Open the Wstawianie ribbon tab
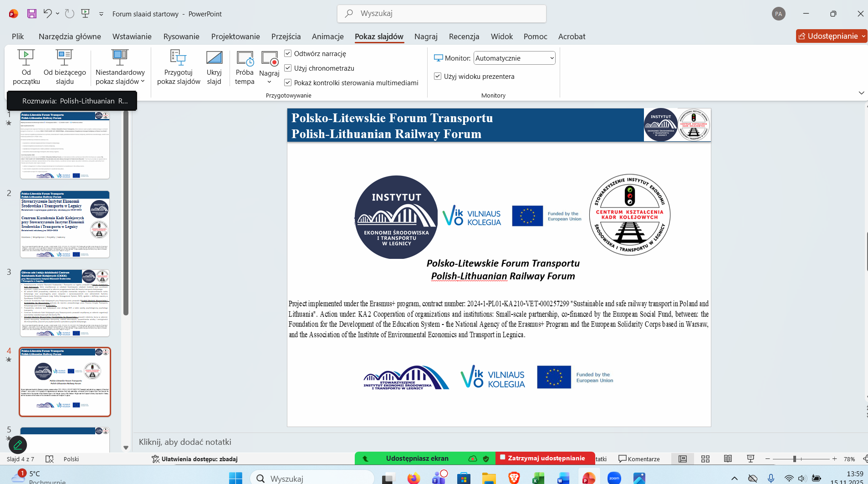868x484 pixels. pos(132,36)
